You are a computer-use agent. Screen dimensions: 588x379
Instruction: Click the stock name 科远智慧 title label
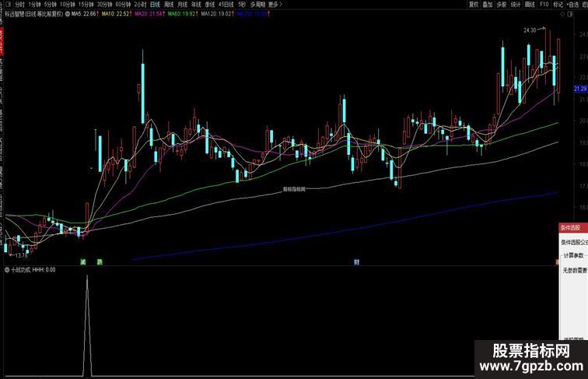pos(15,14)
